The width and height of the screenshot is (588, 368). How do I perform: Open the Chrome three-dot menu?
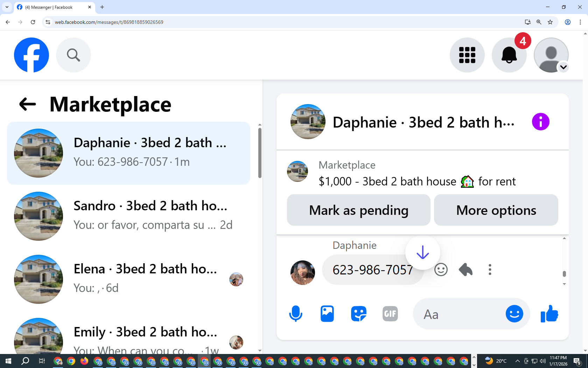[580, 22]
